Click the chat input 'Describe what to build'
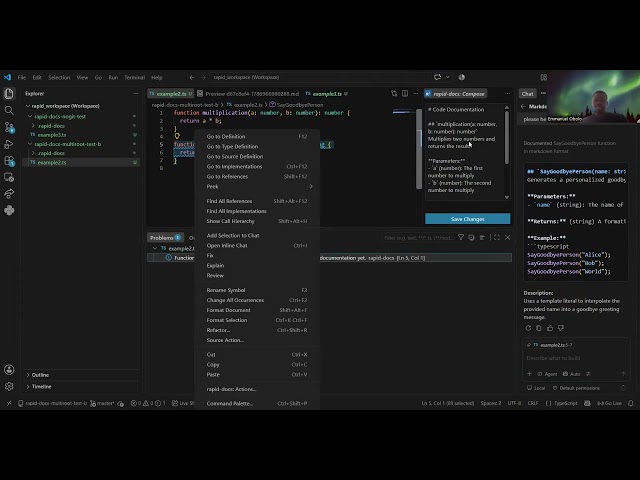640x480 pixels. (x=576, y=358)
